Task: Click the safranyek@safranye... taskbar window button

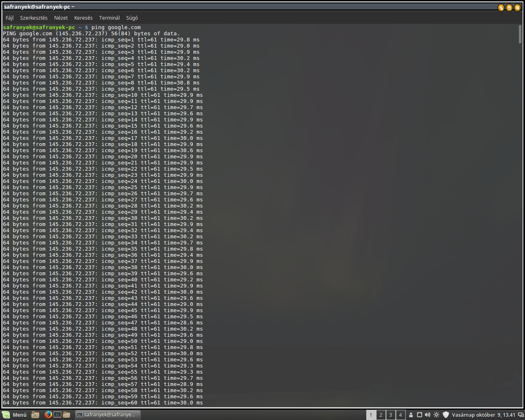Action: [x=108, y=415]
